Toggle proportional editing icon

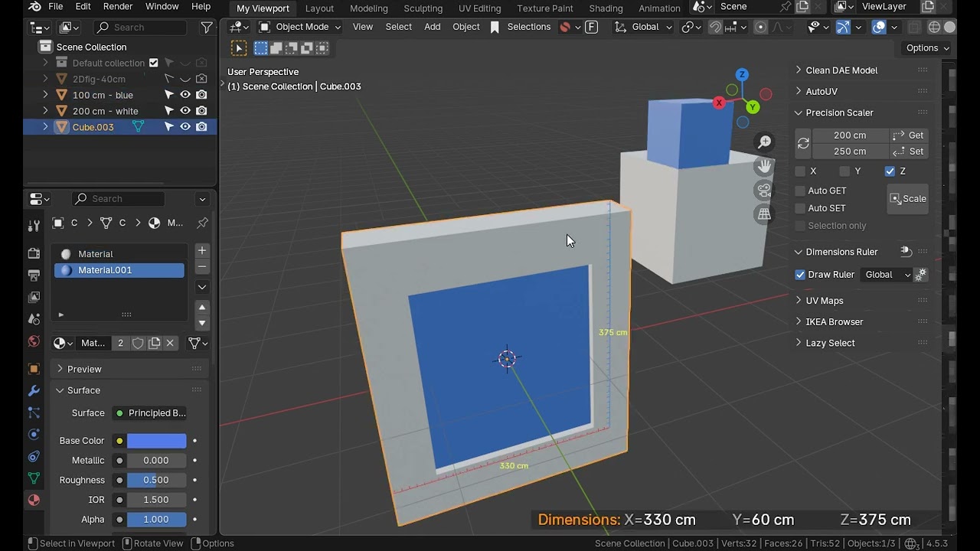(760, 27)
